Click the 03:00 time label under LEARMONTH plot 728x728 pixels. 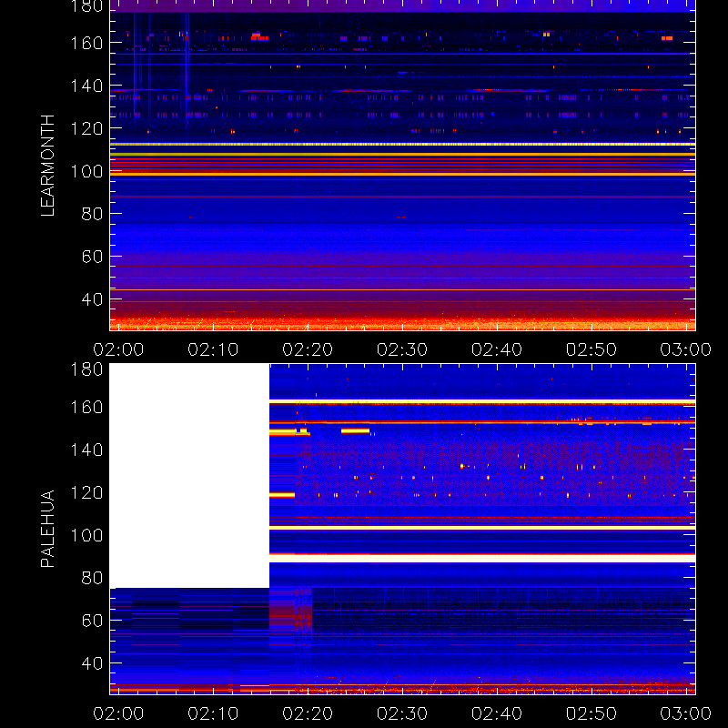(x=686, y=349)
